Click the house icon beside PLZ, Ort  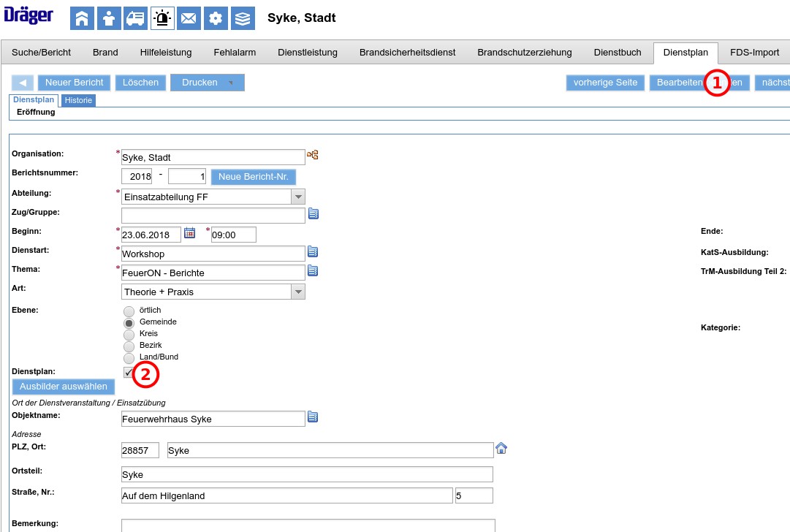pos(501,448)
